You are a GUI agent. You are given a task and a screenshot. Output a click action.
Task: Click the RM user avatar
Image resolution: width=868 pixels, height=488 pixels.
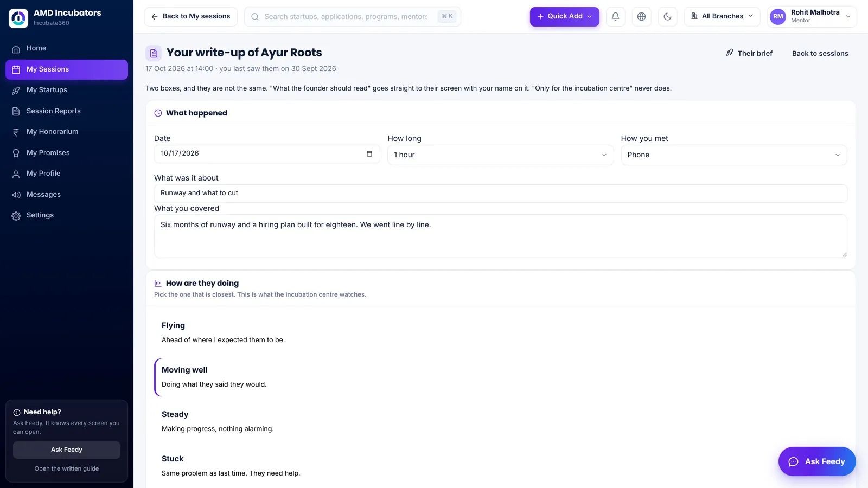pos(778,17)
